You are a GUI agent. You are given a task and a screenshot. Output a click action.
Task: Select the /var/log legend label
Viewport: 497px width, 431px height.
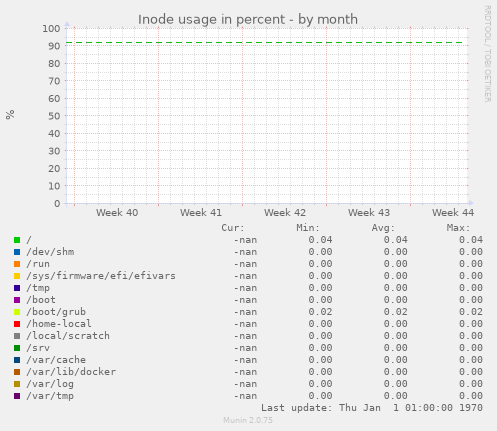(50, 384)
